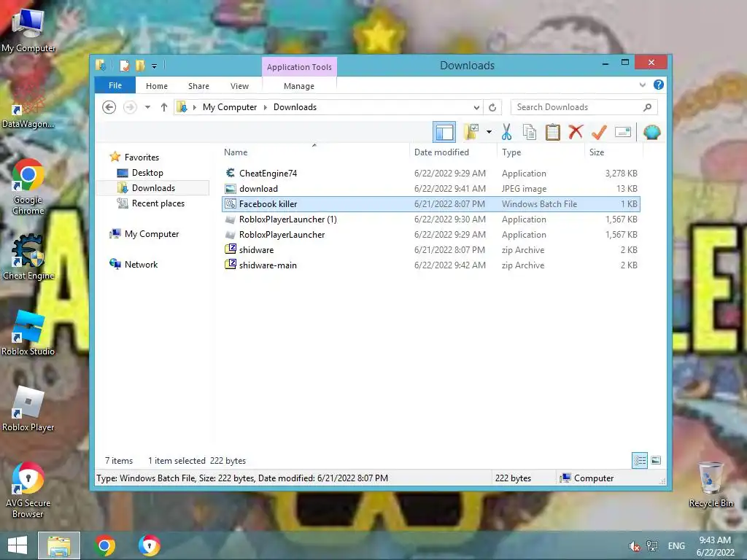Screen dimensions: 747x560
Task: Switch to details view layout
Action: pos(640,461)
